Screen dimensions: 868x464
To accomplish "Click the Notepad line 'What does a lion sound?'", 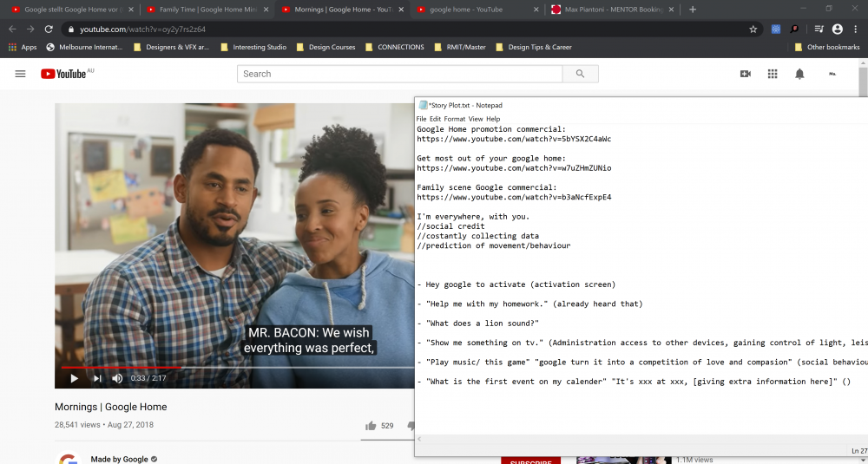I will click(x=477, y=323).
